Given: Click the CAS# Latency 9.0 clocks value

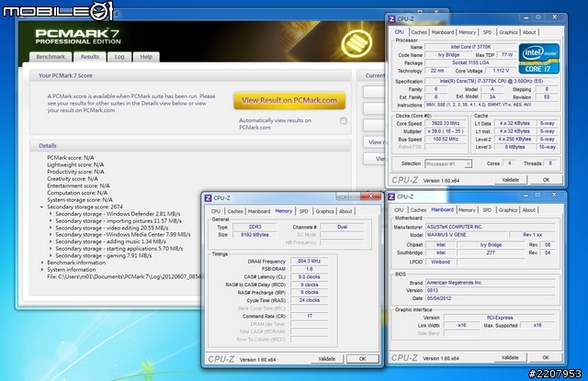Looking at the screenshot, I should [309, 277].
